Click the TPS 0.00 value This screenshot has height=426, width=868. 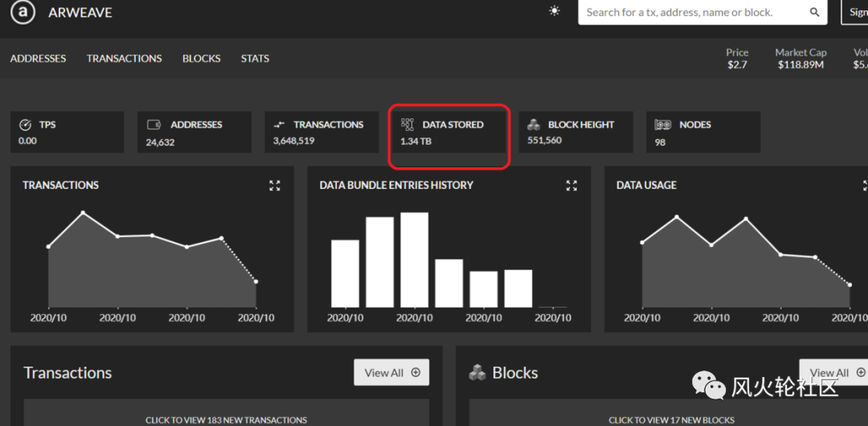27,141
